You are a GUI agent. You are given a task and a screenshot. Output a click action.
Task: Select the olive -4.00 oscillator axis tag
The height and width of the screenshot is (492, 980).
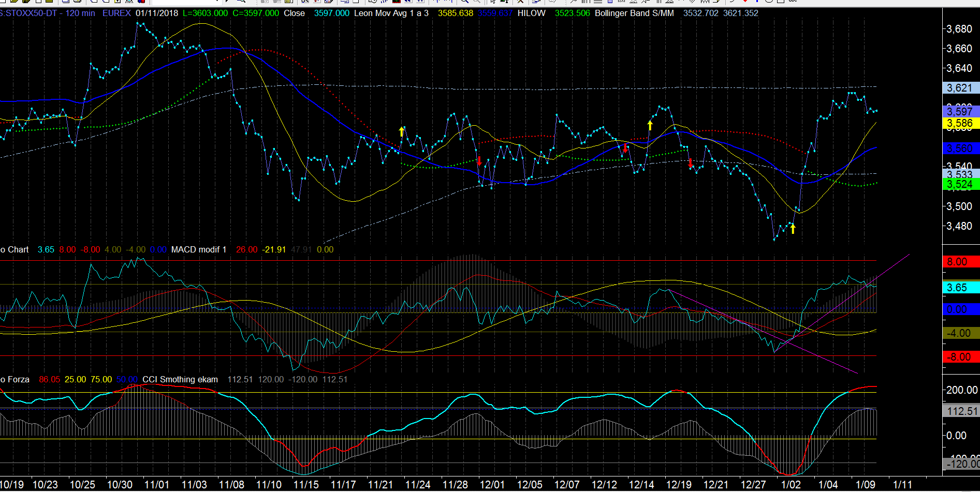pyautogui.click(x=961, y=333)
